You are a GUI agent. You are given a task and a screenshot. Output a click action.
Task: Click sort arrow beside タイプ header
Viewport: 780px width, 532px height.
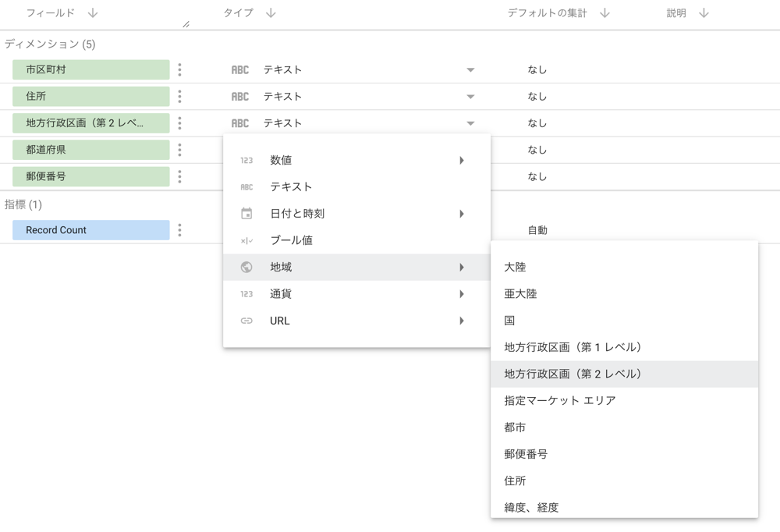click(271, 13)
